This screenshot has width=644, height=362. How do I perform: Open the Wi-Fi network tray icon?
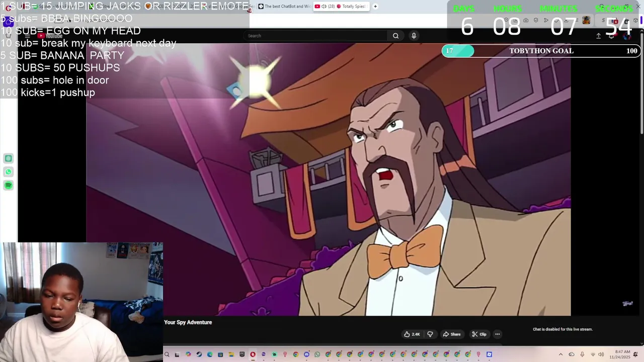coord(593,354)
